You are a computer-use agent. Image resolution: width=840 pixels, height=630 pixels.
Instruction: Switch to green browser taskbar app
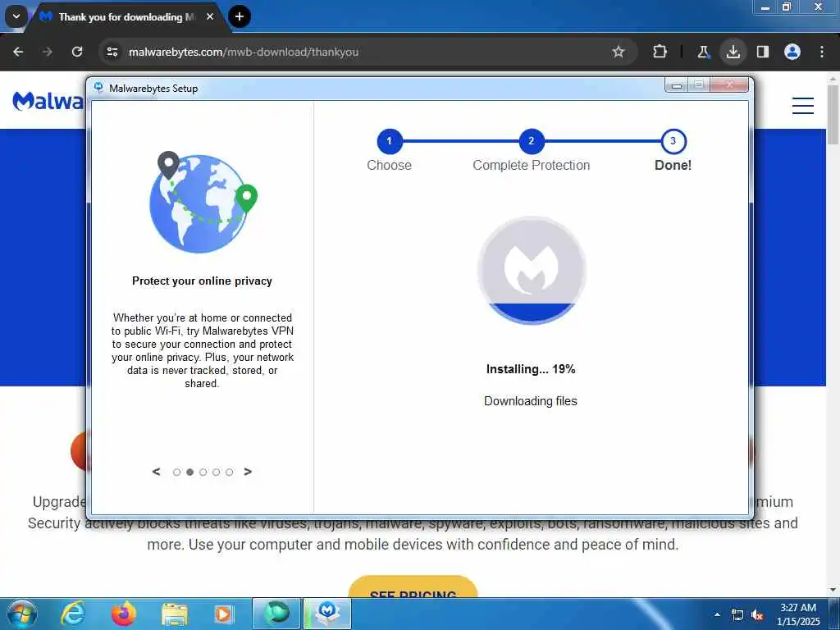pyautogui.click(x=276, y=614)
